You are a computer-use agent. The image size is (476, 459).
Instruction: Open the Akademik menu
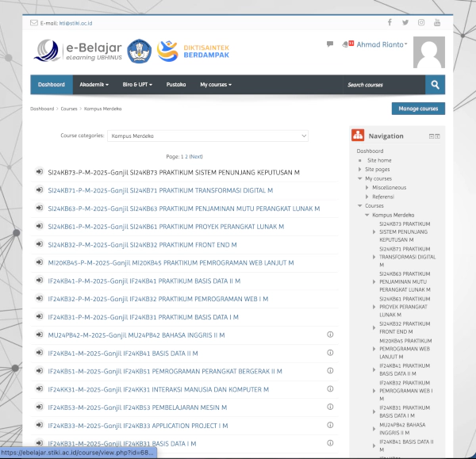[x=94, y=85]
